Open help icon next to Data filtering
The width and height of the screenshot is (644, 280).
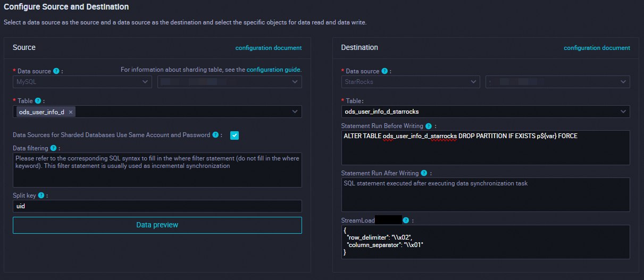tap(53, 148)
